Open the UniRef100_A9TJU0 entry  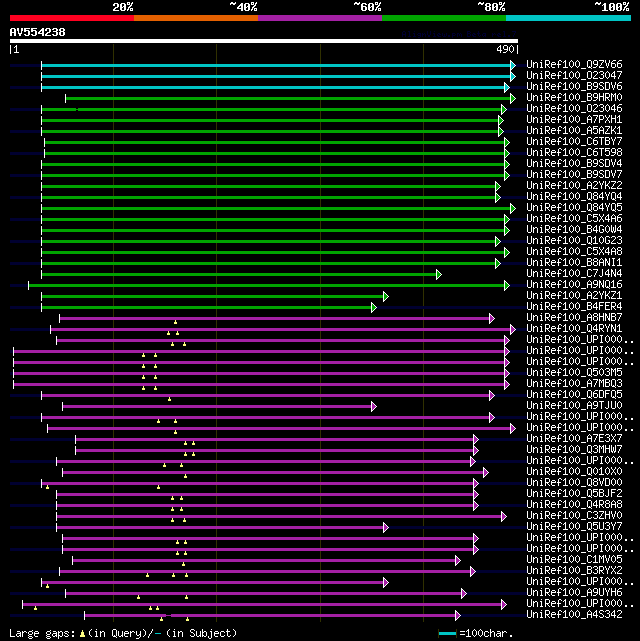(x=574, y=406)
